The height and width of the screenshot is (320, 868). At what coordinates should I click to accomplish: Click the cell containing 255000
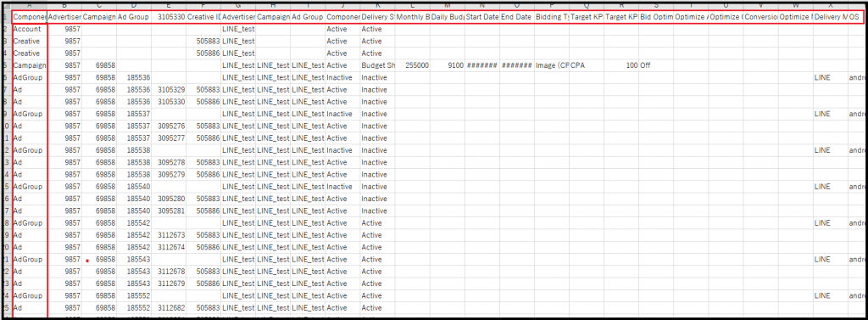(x=413, y=65)
